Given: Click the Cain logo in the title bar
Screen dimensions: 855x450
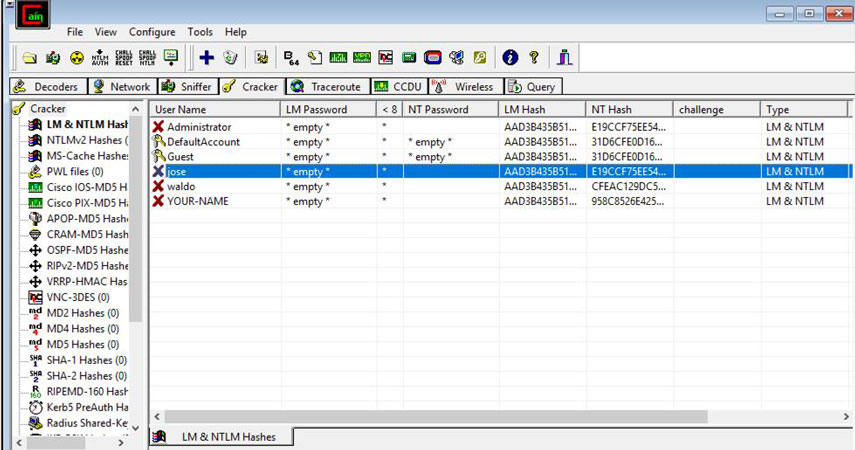Looking at the screenshot, I should [x=33, y=15].
